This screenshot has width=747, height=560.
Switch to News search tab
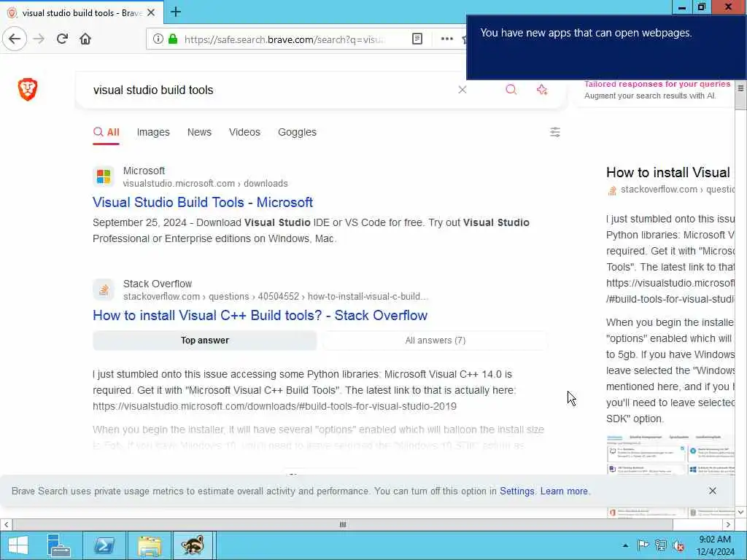(199, 133)
